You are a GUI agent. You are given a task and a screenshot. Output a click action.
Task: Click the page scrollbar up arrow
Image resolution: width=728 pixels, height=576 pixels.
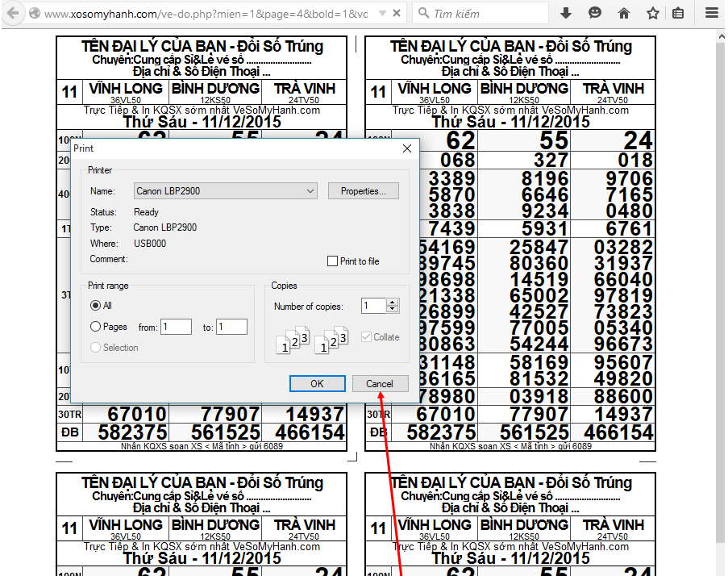click(x=721, y=35)
